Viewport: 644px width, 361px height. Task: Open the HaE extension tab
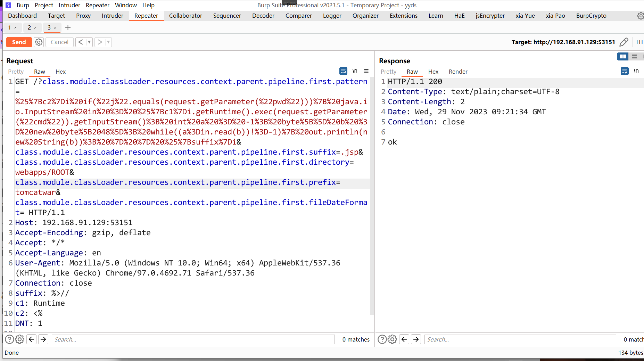[459, 16]
